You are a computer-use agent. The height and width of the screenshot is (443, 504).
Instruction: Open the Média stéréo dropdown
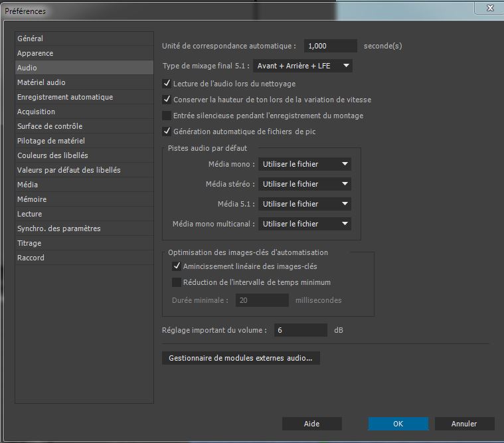(x=305, y=184)
